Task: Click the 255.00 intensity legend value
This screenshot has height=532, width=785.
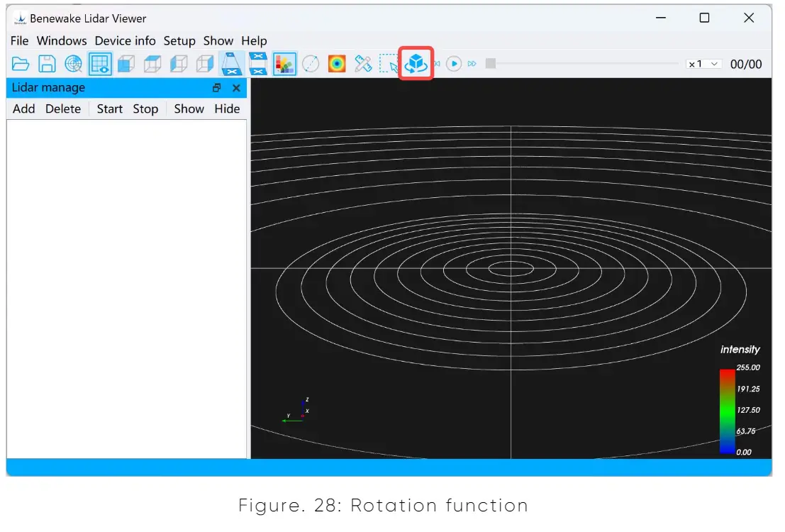Action: [x=748, y=367]
